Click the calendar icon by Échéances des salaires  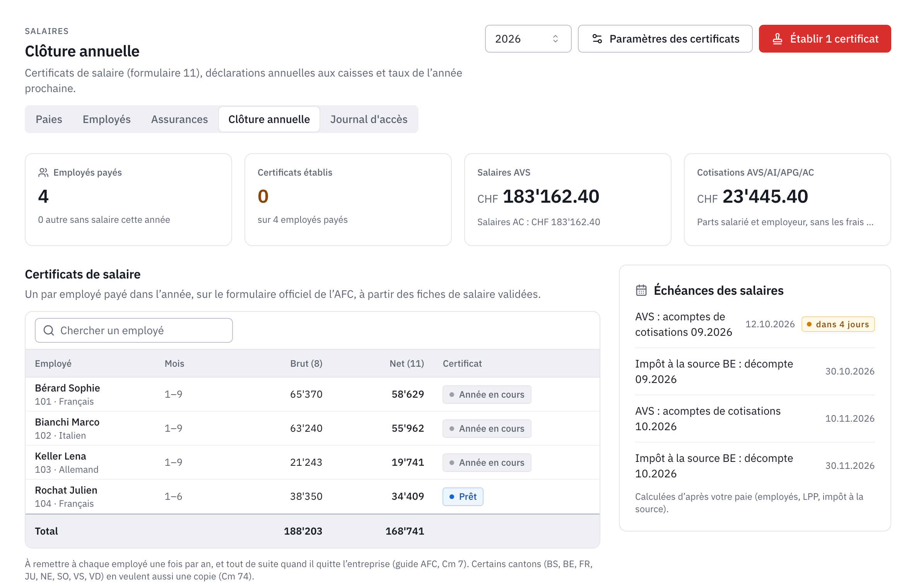tap(641, 290)
